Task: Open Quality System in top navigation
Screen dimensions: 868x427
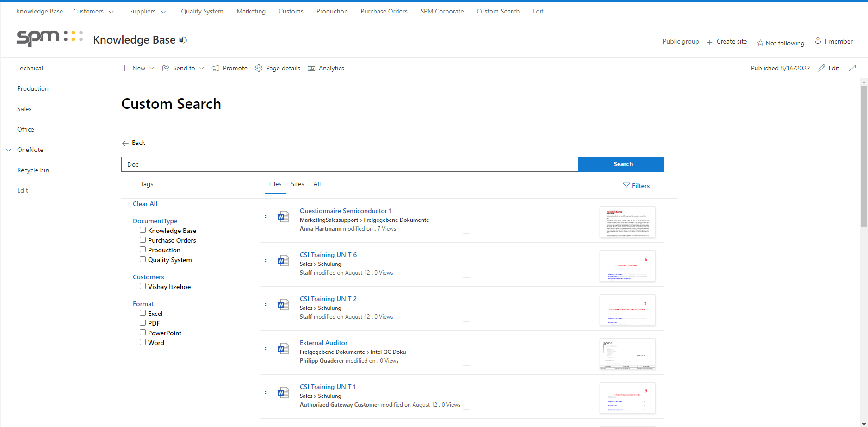Action: point(202,11)
